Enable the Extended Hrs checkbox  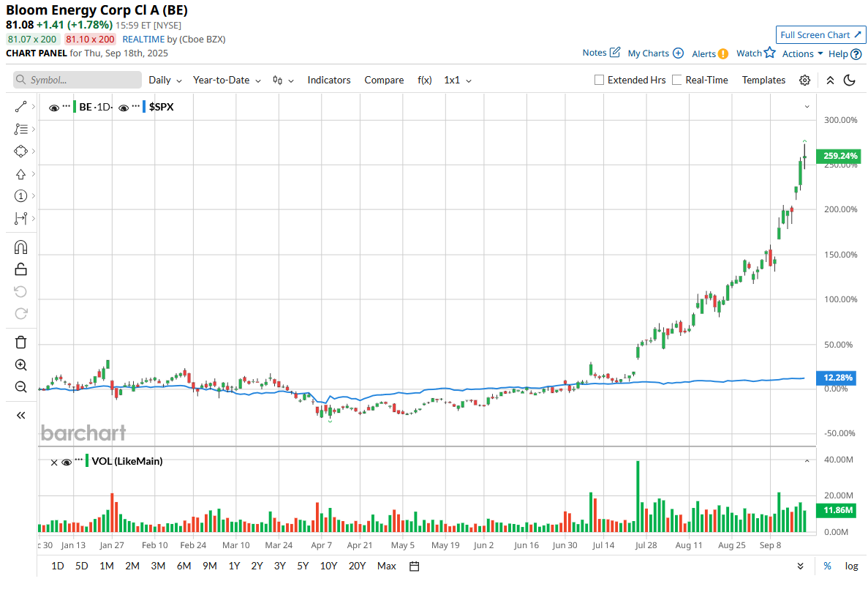pos(599,80)
